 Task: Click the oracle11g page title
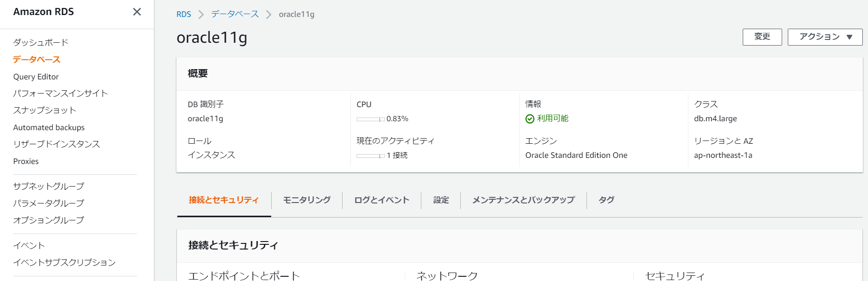click(x=212, y=38)
